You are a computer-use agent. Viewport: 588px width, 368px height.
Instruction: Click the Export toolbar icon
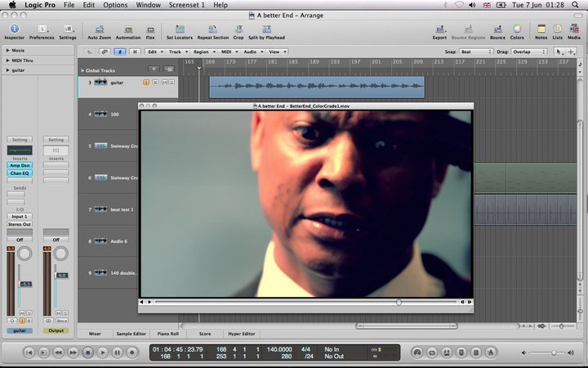[x=439, y=32]
